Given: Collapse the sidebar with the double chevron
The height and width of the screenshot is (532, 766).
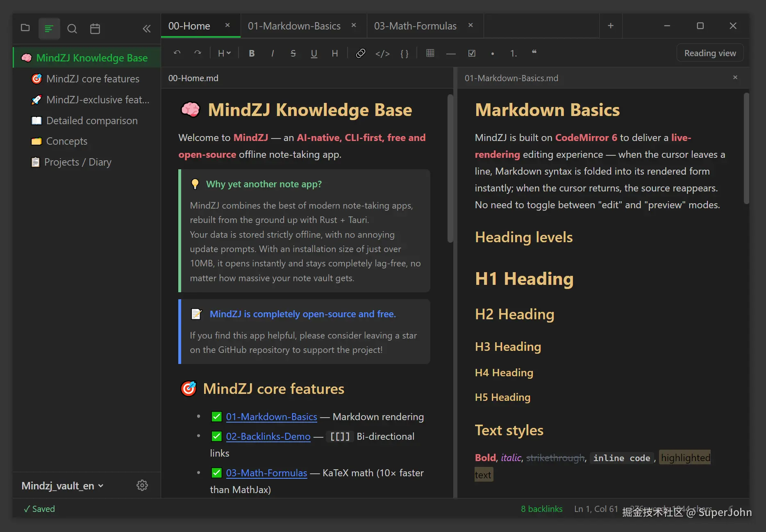Looking at the screenshot, I should 147,28.
